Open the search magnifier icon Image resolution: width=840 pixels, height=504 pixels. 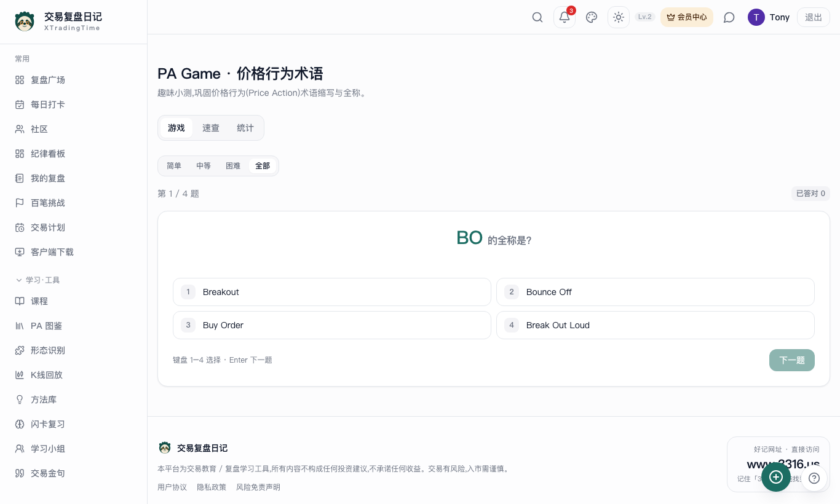537,17
